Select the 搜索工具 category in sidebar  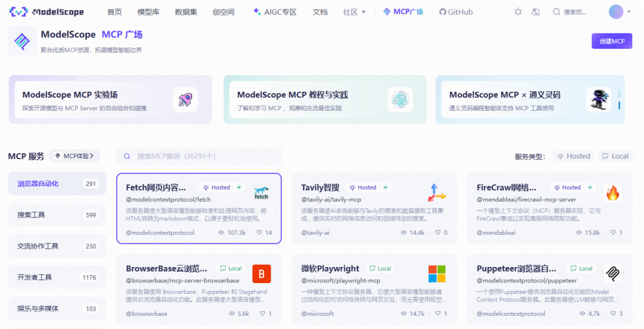(57, 215)
